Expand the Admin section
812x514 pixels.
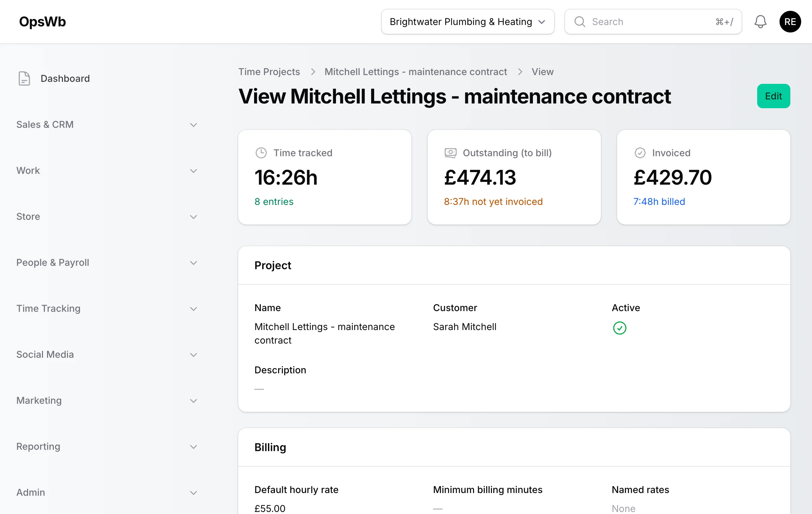click(107, 492)
